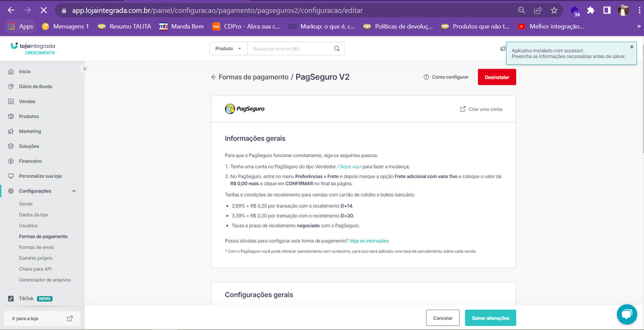Click the Cancelar button
This screenshot has height=330, width=644.
point(443,318)
